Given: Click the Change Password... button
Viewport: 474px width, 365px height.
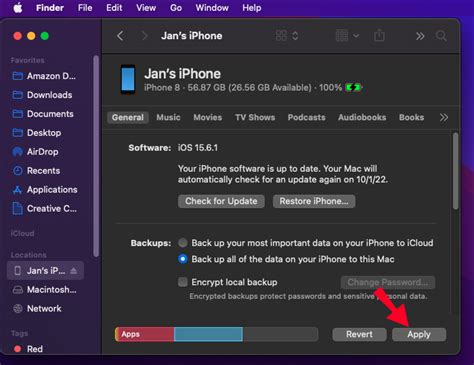Looking at the screenshot, I should [388, 282].
